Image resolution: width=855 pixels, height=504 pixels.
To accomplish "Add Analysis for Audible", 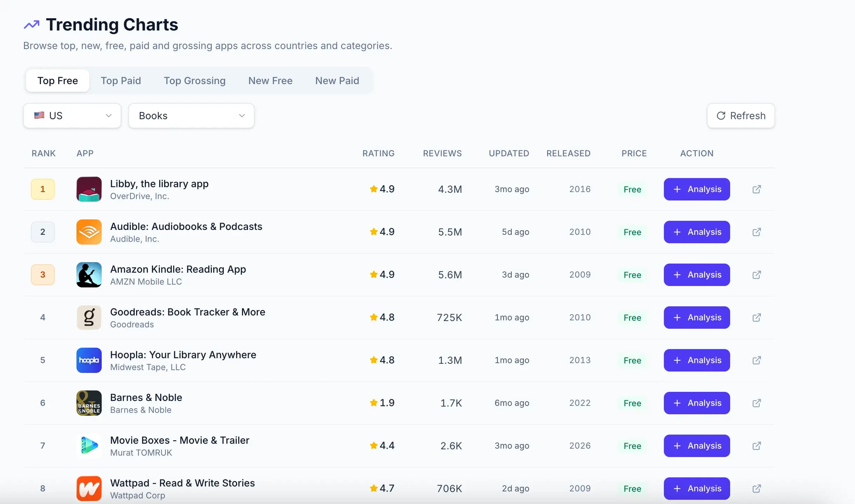I will tap(697, 232).
